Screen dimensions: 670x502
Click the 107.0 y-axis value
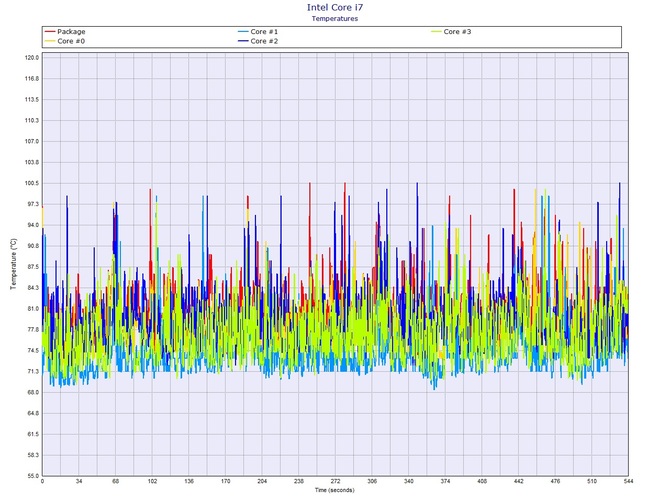point(32,141)
